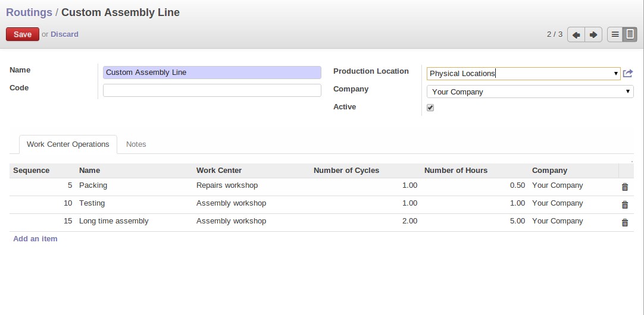Select the Long time assembly name cell

pos(114,221)
